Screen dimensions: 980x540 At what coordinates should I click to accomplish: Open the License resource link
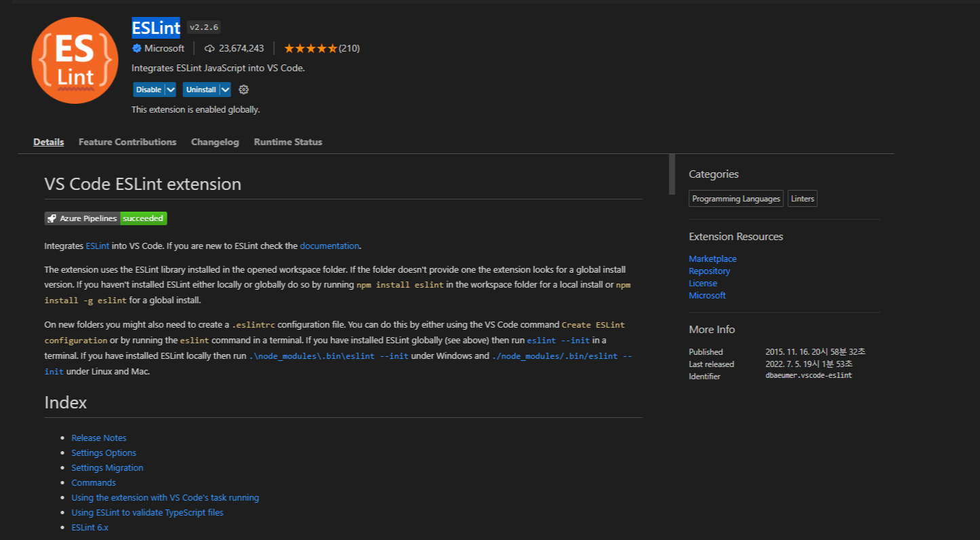[x=703, y=283]
